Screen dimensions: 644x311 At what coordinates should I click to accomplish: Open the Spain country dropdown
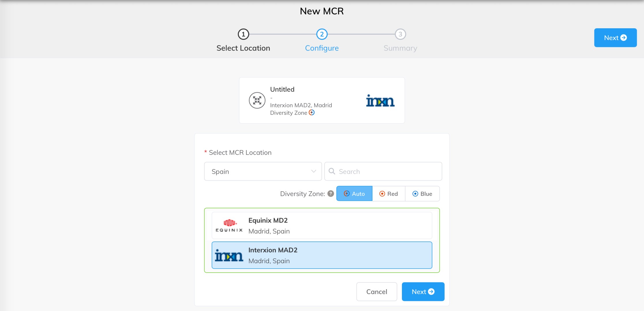click(x=263, y=171)
